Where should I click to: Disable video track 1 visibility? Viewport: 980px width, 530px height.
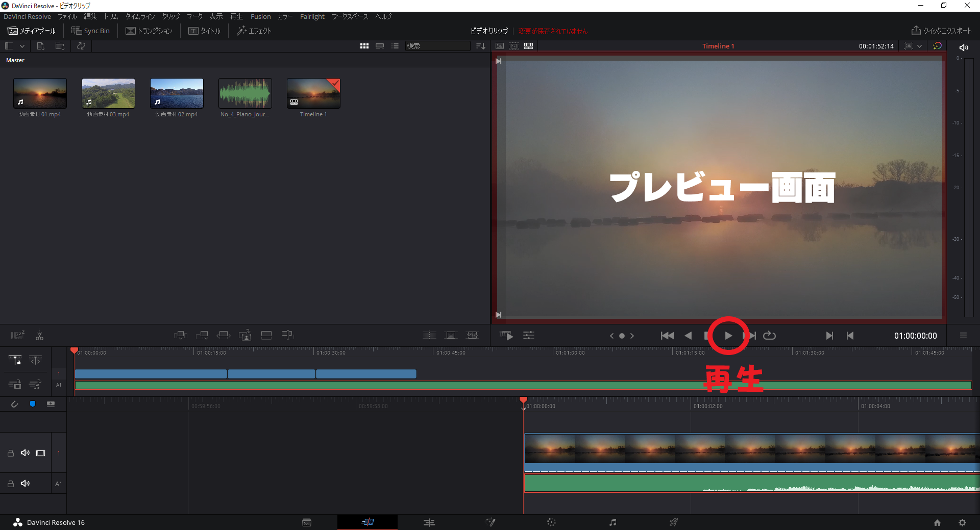pos(41,453)
